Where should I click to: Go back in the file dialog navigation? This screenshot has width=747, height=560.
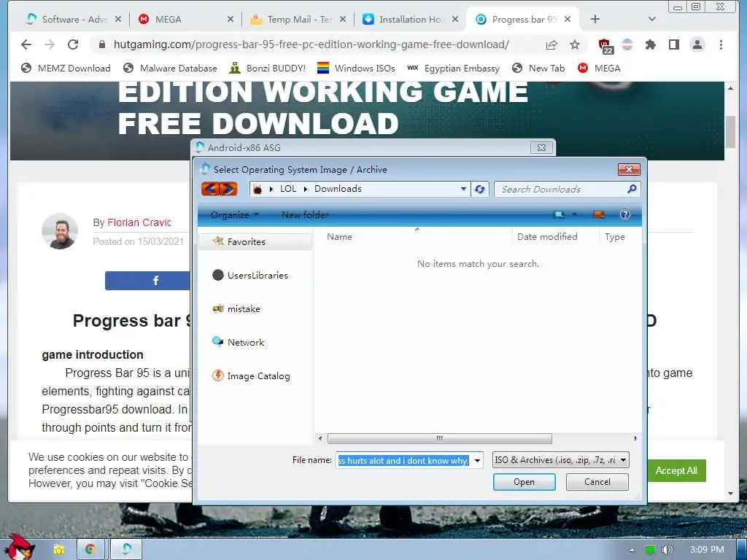211,189
